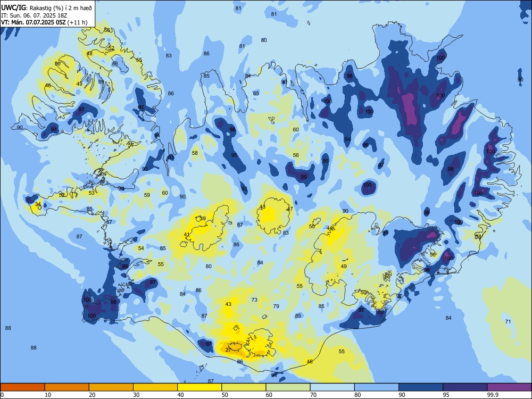
Task: Click the humidity value 44 on the map
Action: 329,228
